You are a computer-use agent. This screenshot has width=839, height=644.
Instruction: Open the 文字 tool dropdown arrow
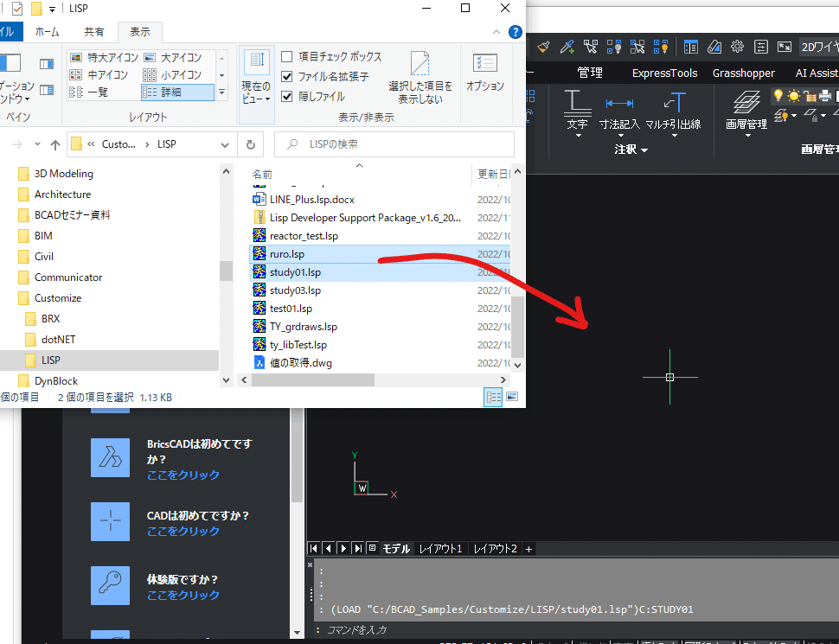click(578, 136)
